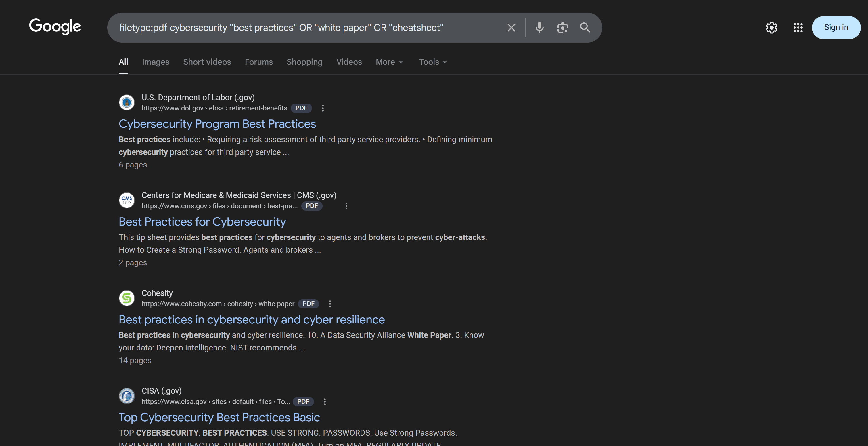The height and width of the screenshot is (446, 868).
Task: Open the three-dot menu for the Cohesity result
Action: (330, 304)
